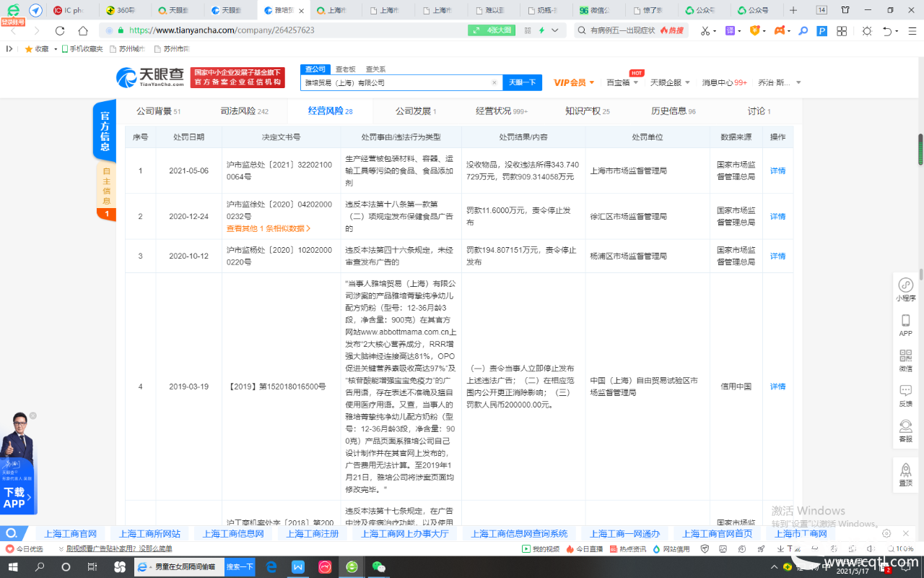Open the browser apps grid icon
The width and height of the screenshot is (924, 578).
click(842, 30)
